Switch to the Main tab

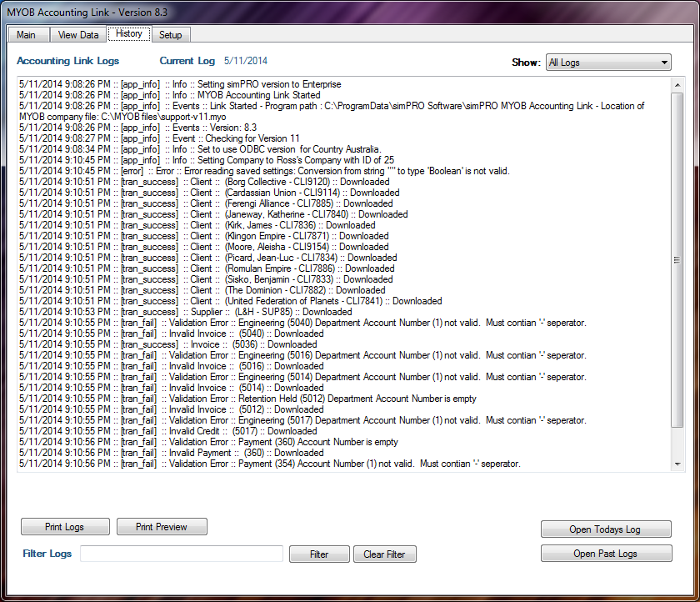tap(27, 35)
